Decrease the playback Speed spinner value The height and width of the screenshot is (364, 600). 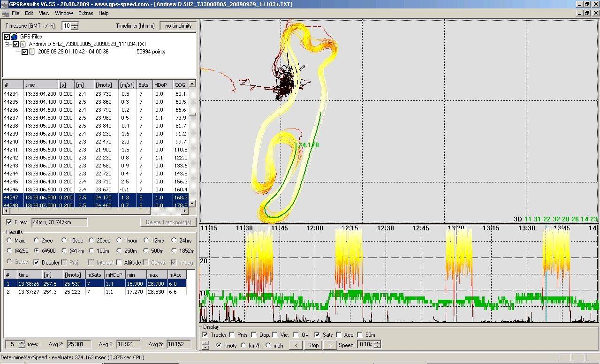click(x=378, y=347)
